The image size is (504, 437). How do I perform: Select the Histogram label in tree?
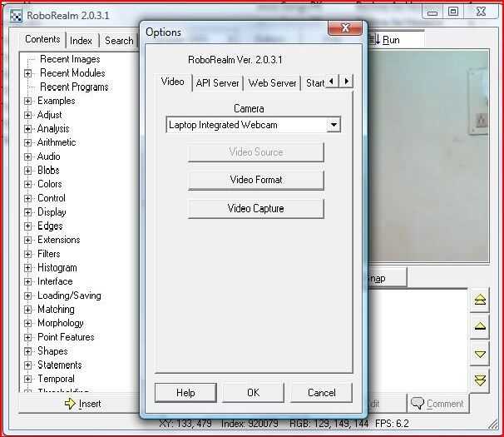point(57,268)
